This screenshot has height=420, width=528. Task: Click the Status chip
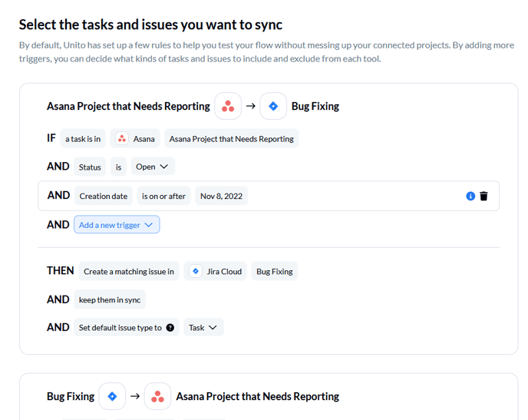tap(90, 167)
